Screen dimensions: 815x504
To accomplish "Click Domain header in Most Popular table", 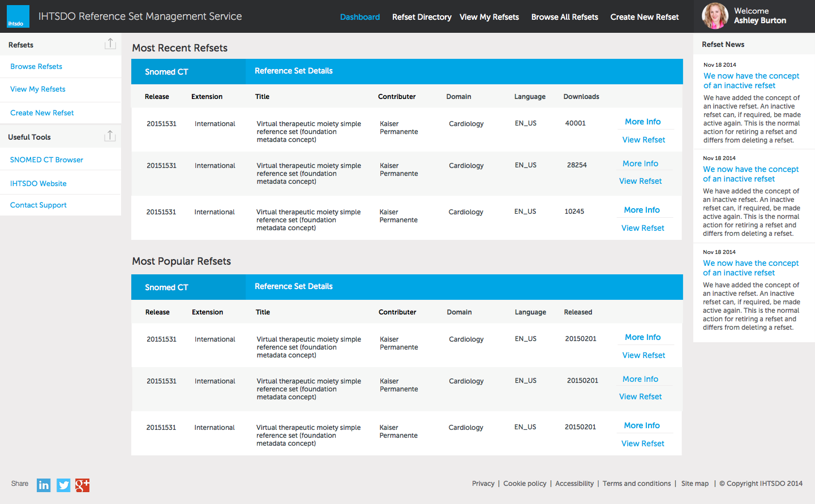I will (459, 312).
